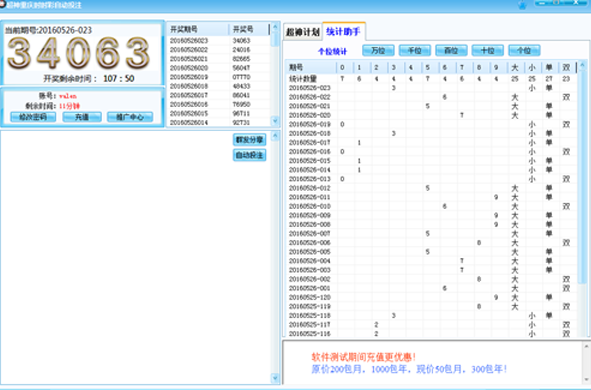
Task: Open the 推广中心 button
Action: pos(130,117)
